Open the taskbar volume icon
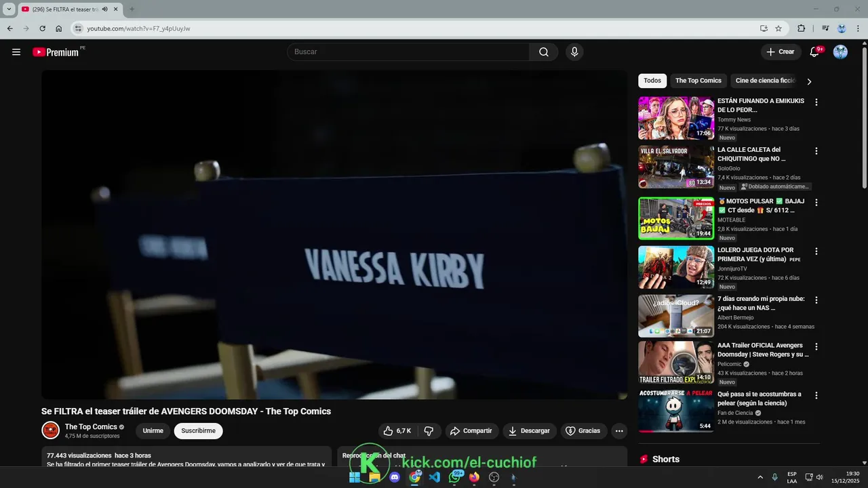Viewport: 868px width, 488px height. click(x=819, y=477)
